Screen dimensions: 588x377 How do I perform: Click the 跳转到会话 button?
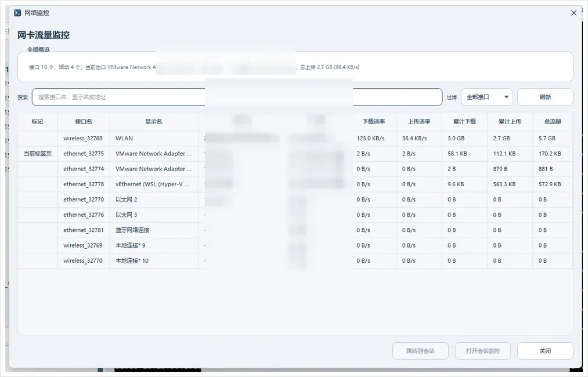pos(420,351)
